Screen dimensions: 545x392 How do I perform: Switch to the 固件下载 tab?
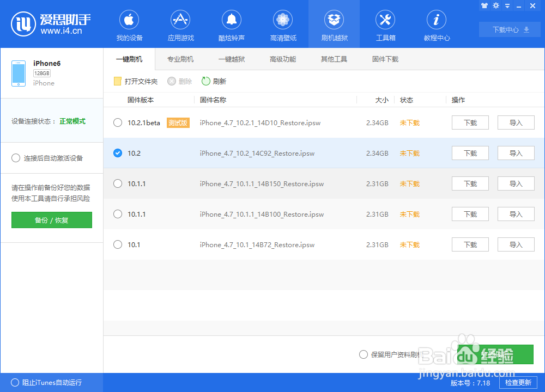(385, 59)
